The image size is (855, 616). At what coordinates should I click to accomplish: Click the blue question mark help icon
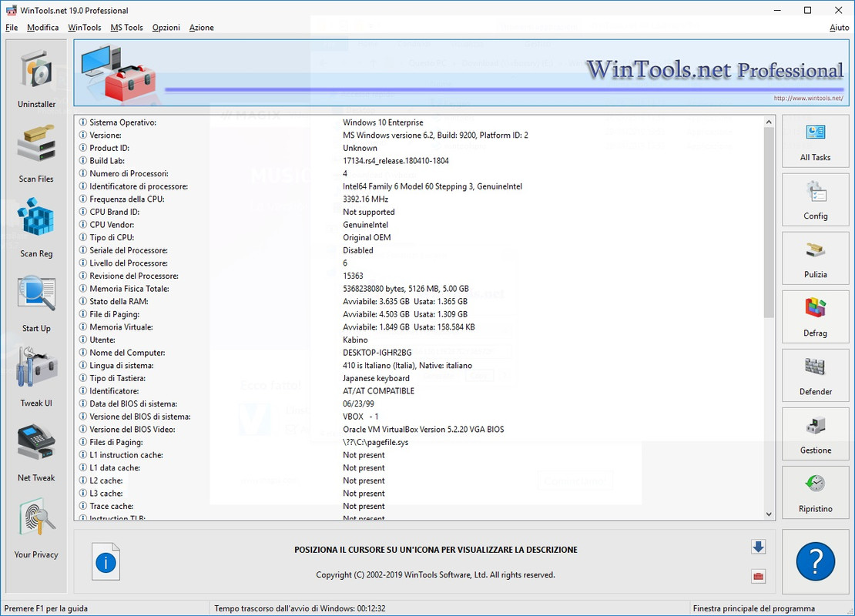tap(815, 561)
